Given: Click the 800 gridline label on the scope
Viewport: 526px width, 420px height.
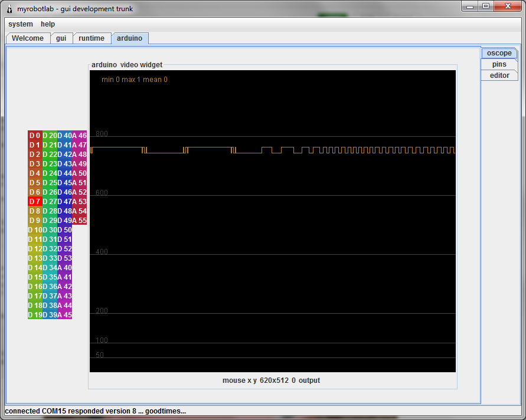Looking at the screenshot, I should 102,133.
